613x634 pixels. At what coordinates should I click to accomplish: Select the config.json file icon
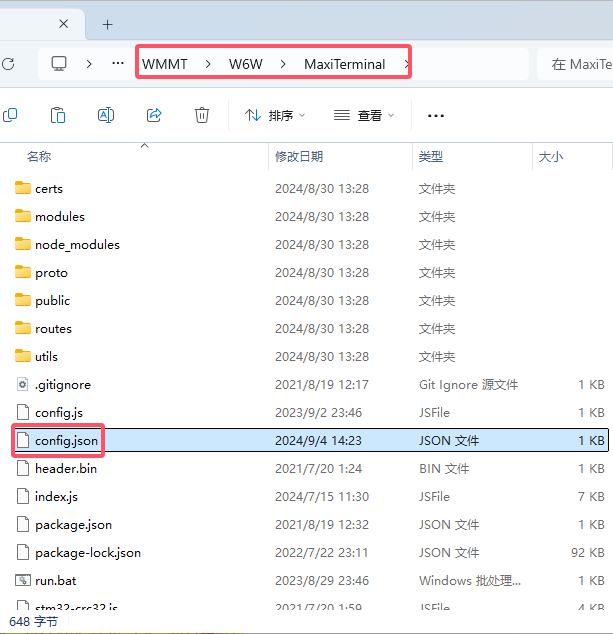23,440
